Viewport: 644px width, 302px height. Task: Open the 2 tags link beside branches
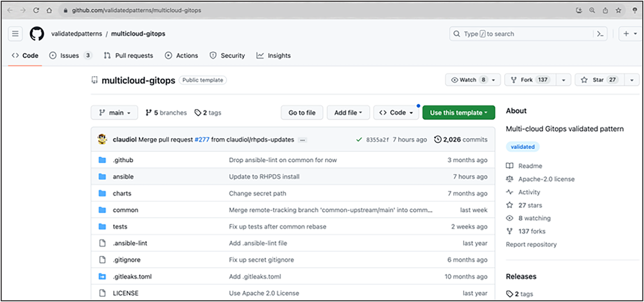(208, 112)
